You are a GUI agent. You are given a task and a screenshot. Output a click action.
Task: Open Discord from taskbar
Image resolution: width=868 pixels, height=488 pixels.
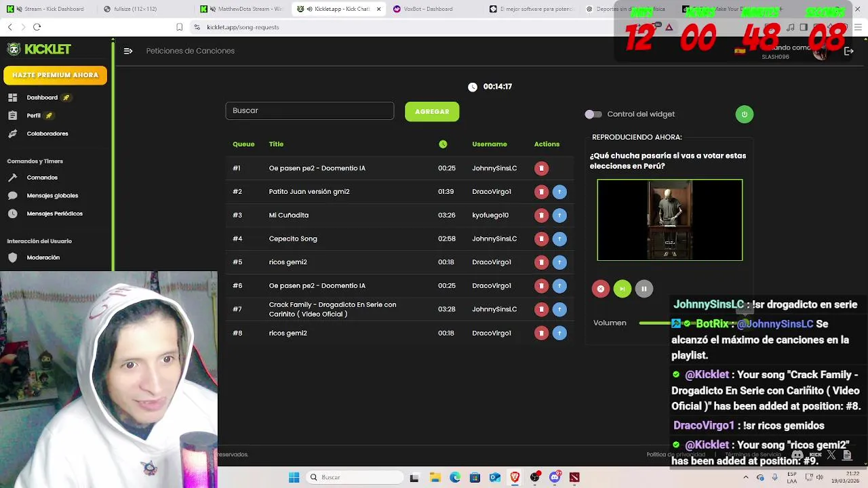pyautogui.click(x=555, y=477)
